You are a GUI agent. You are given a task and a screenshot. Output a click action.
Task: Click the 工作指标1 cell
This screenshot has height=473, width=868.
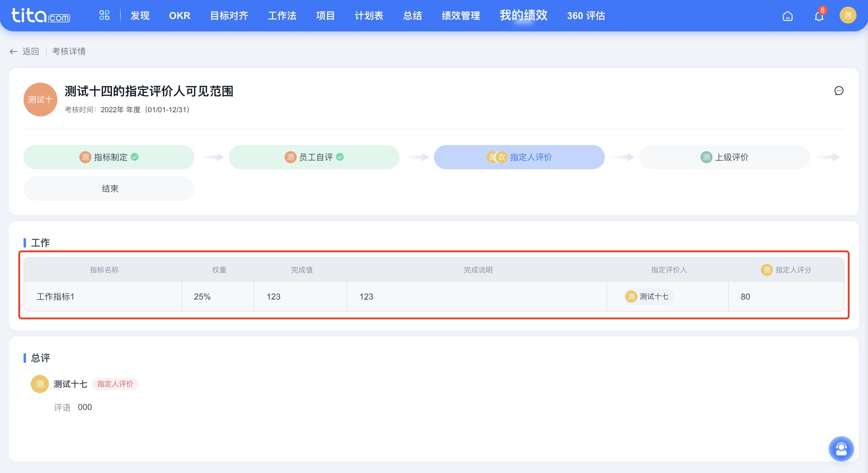[103, 297]
